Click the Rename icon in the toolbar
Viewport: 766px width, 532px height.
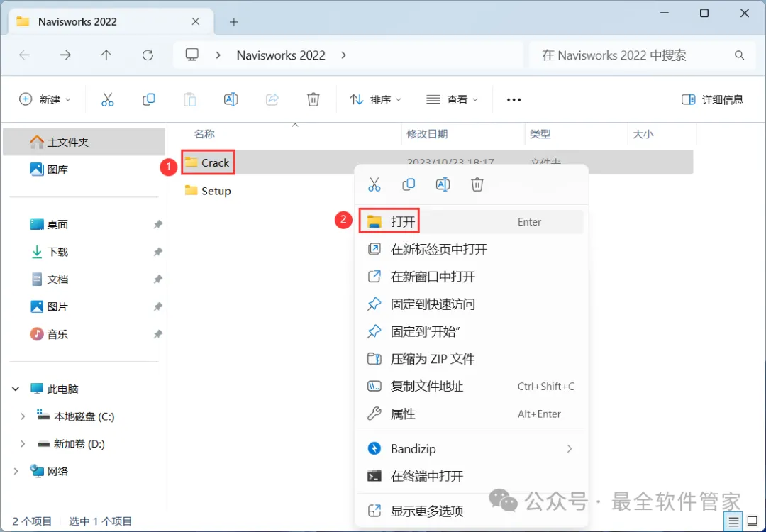231,99
